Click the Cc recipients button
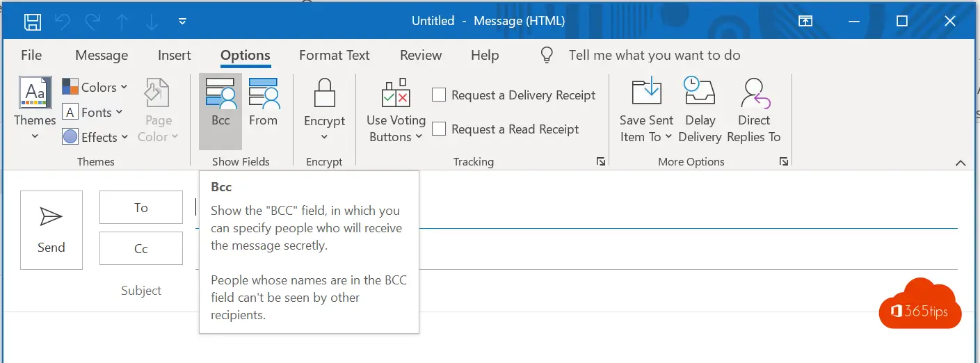The width and height of the screenshot is (980, 363). point(141,248)
